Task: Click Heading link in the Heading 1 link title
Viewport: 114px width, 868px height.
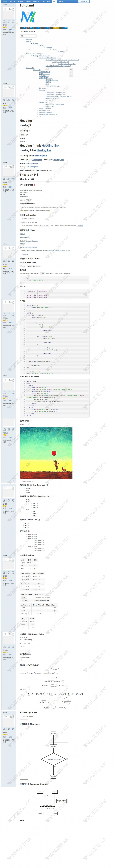Action: click(50, 146)
